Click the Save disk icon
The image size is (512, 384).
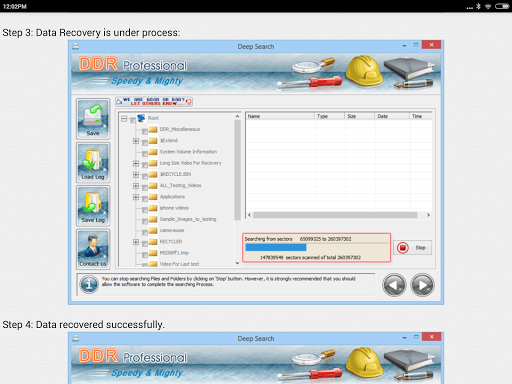coord(93,119)
